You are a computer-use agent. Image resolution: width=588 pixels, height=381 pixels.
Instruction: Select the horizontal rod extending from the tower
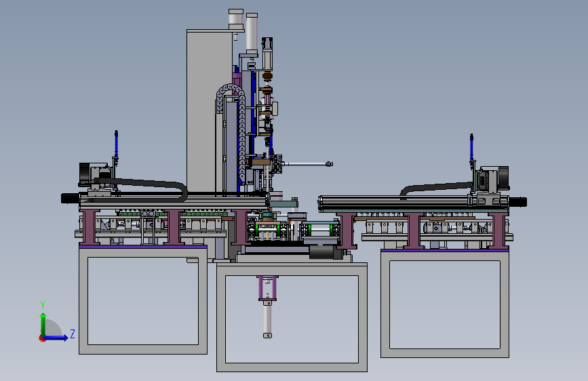(307, 164)
